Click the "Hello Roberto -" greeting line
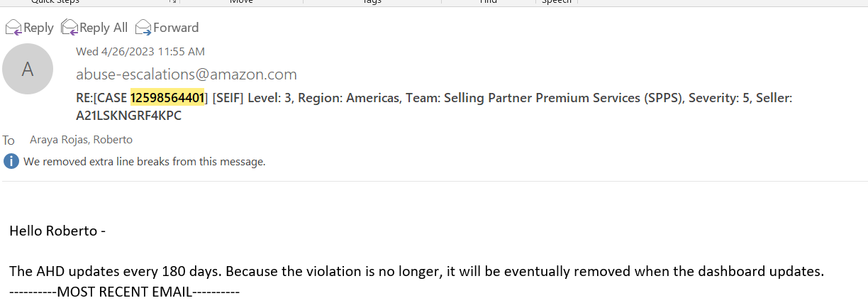868x303 pixels. 57,231
